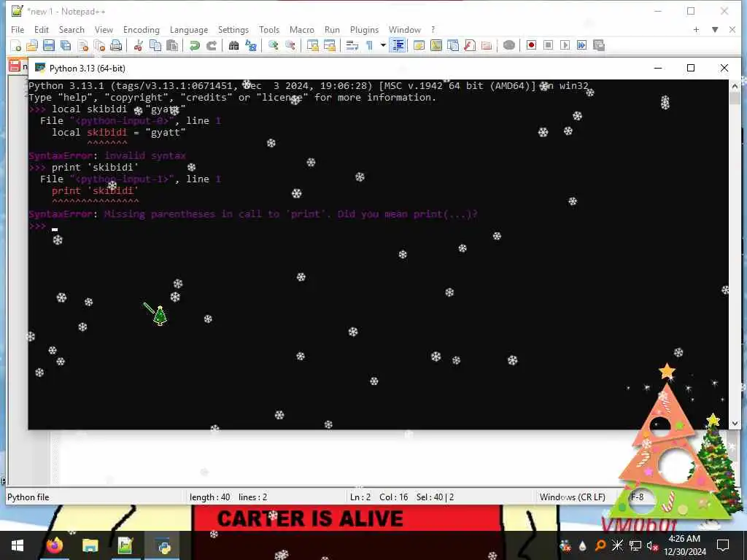The width and height of the screenshot is (747, 560).
Task: Expand the down-triangle tab list button
Action: [x=715, y=29]
